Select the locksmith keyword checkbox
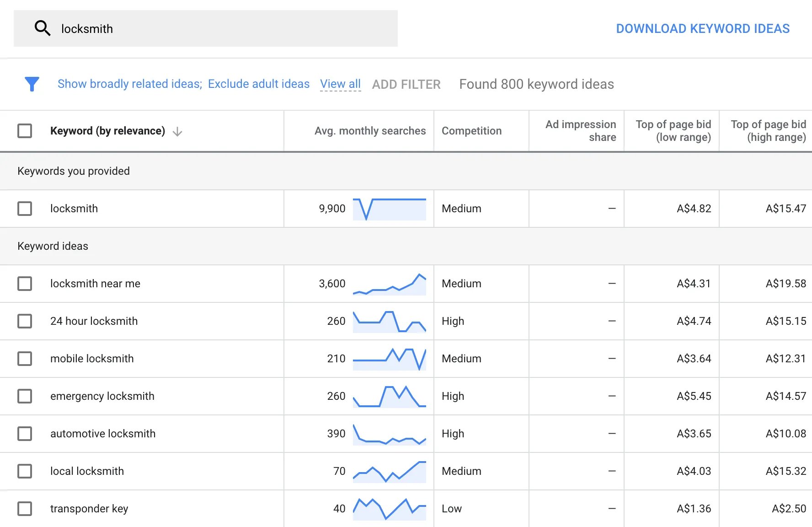The image size is (812, 527). [25, 209]
